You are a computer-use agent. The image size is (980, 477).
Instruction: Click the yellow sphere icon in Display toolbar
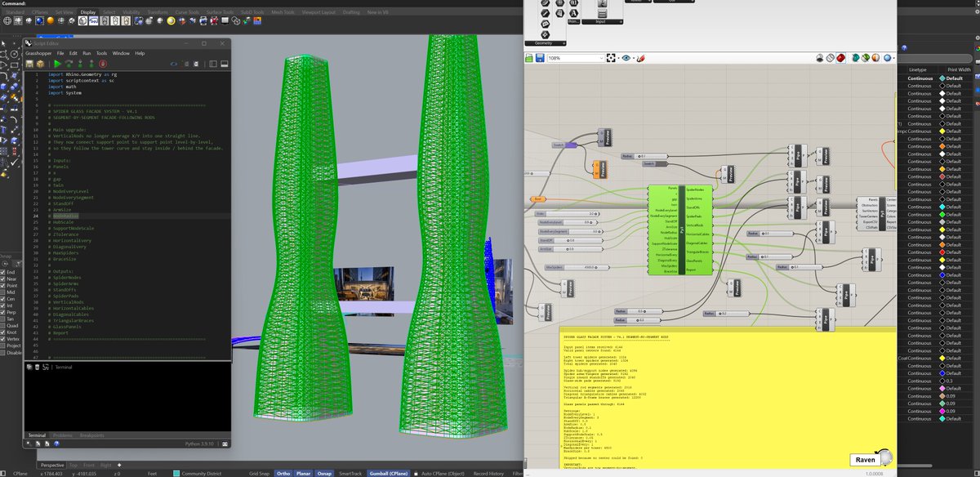171,21
